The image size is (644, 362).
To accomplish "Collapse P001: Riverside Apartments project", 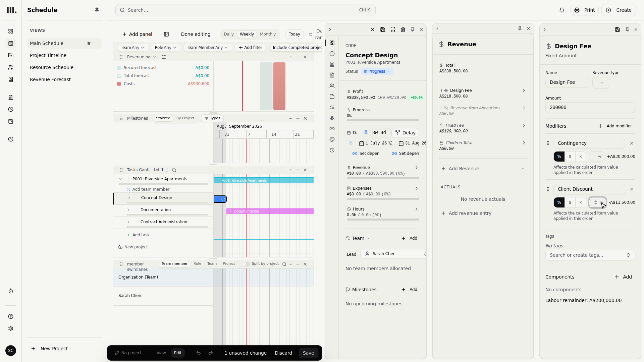I will click(120, 179).
